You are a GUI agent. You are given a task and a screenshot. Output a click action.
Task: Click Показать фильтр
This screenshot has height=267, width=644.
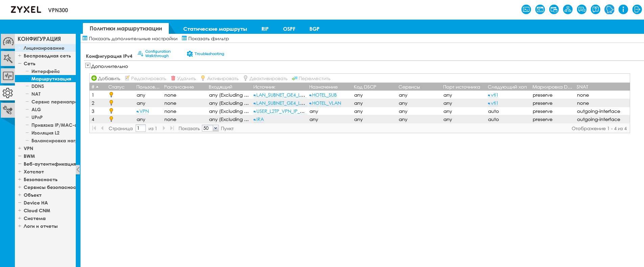206,39
